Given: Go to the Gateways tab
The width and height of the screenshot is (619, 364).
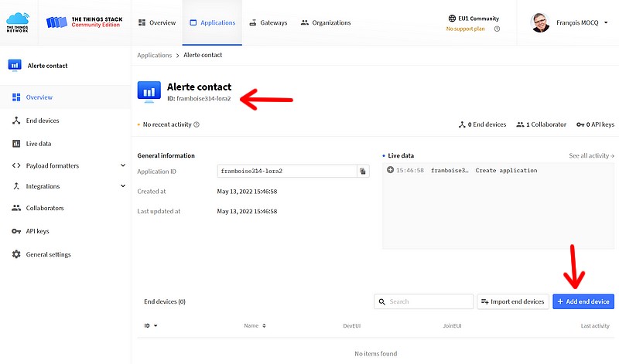Looking at the screenshot, I should pos(268,22).
